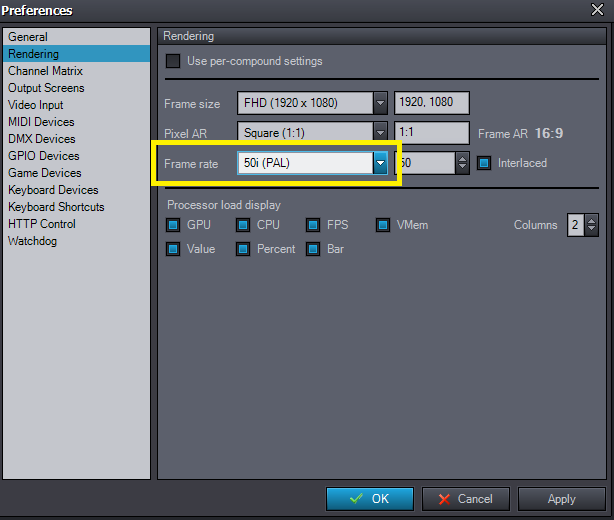Click the OK button

(x=370, y=498)
